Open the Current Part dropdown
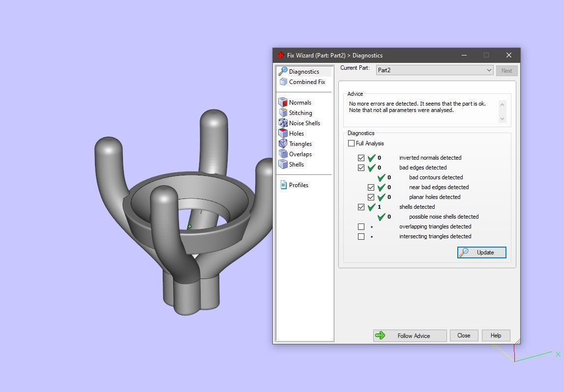This screenshot has height=392, width=564. pos(435,70)
